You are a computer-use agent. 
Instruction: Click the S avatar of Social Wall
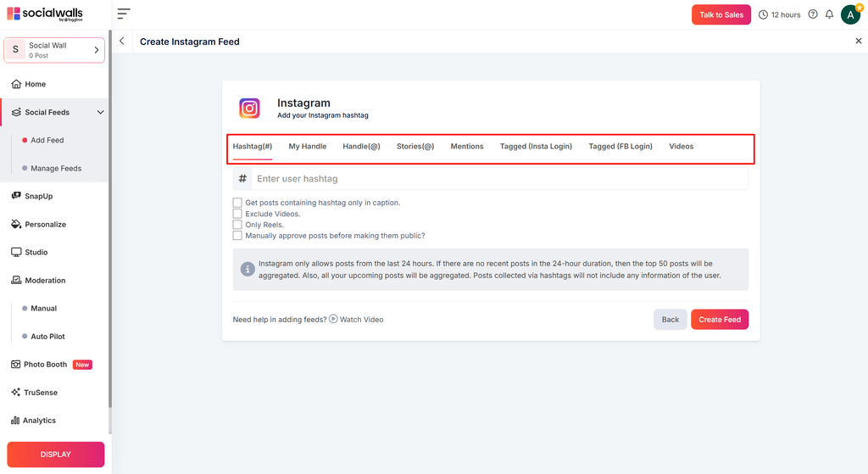tap(15, 50)
